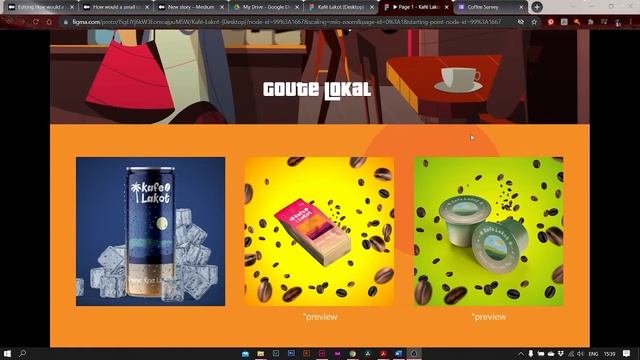Screen dimensions: 640x360
Task: Close the 'Coffee Survey' tab
Action: [521, 7]
